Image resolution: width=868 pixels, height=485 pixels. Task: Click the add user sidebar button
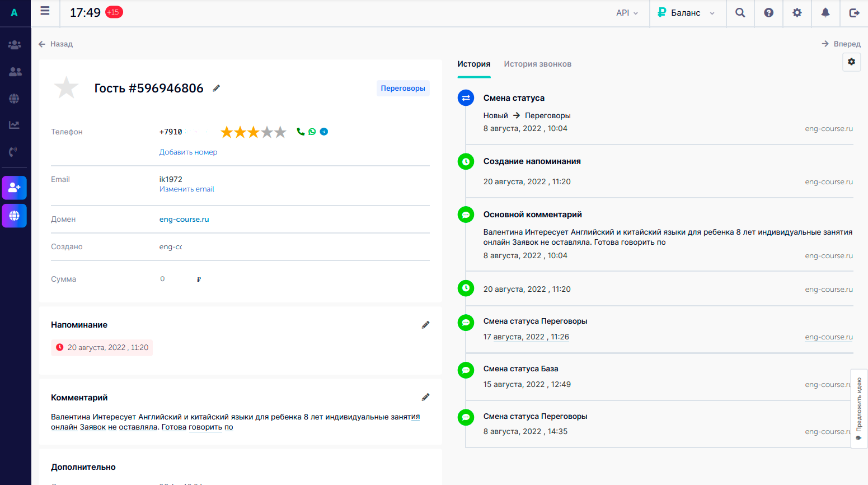pos(15,188)
